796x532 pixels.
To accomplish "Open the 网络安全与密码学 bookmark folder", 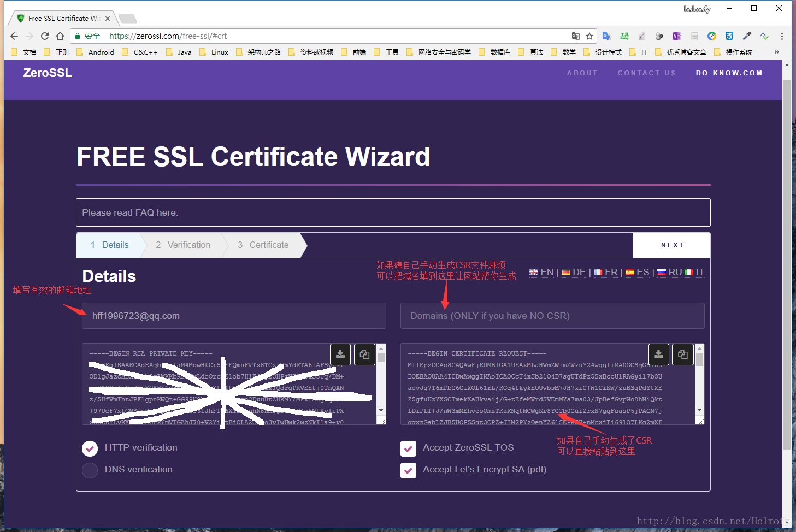I will (x=439, y=52).
